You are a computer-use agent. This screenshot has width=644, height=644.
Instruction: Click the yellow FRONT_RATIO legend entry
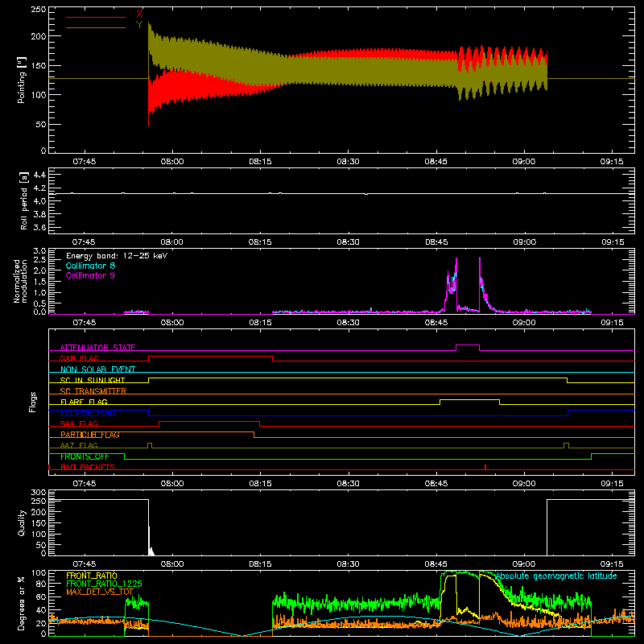(x=92, y=576)
